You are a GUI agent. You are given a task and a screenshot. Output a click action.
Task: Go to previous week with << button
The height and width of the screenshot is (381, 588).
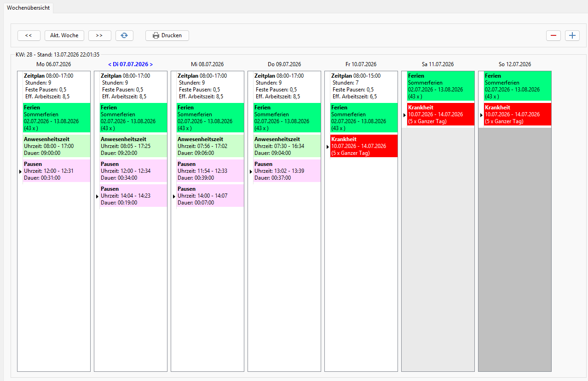[x=29, y=35]
